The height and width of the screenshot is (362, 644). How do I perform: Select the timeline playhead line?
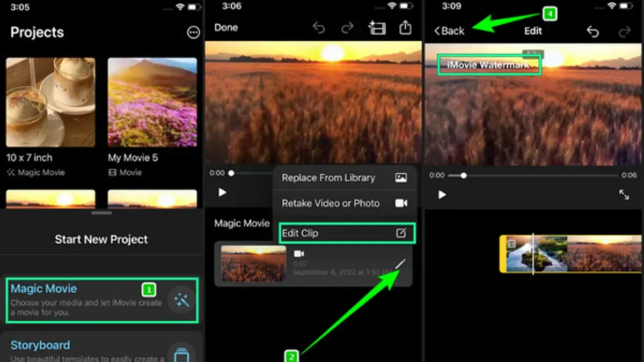[533, 254]
